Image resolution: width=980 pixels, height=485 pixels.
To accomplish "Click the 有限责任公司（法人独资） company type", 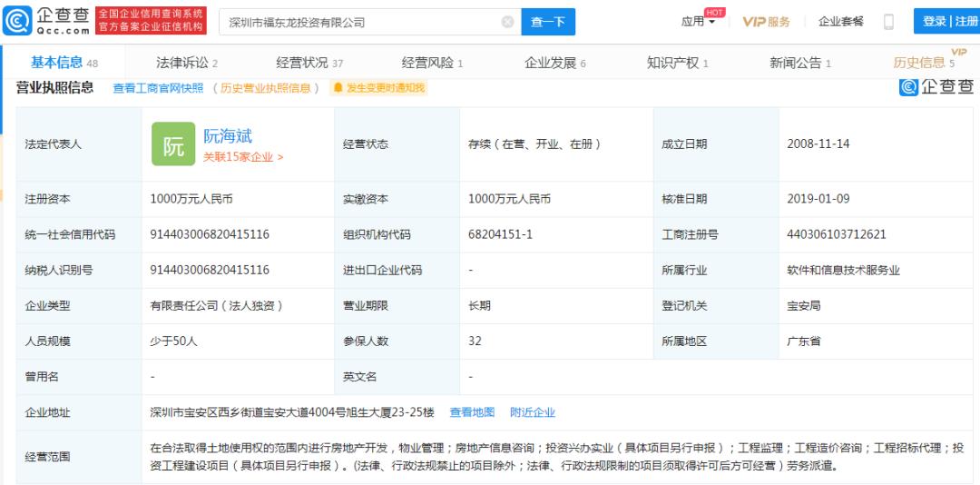I will 217,306.
